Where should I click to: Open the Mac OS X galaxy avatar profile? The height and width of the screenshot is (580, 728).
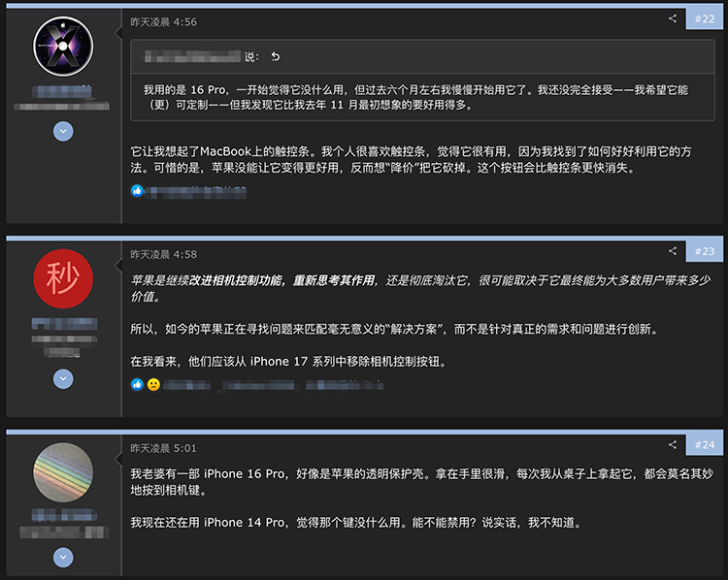click(x=63, y=48)
